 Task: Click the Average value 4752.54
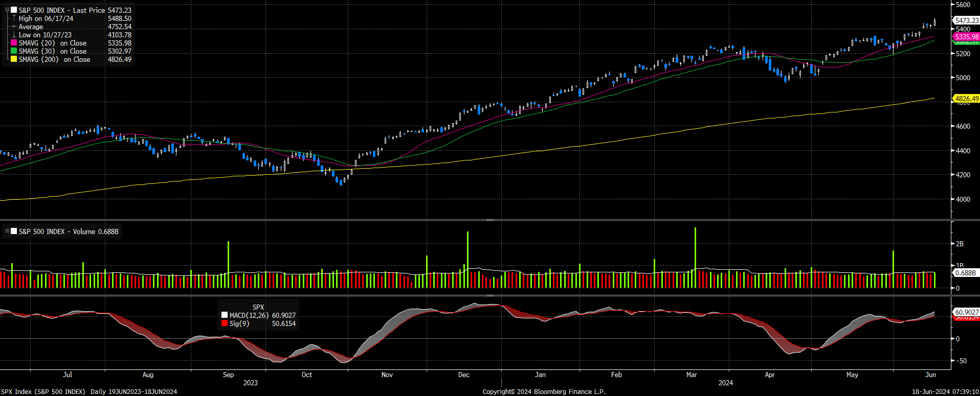click(x=120, y=27)
